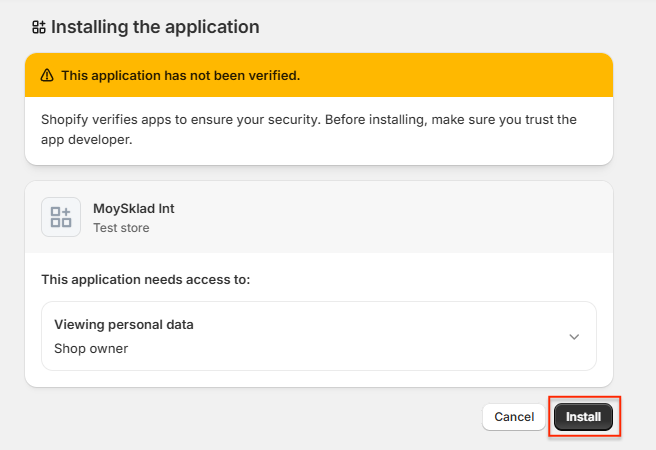Click the 'Test store' label
This screenshot has width=656, height=450.
[x=121, y=228]
